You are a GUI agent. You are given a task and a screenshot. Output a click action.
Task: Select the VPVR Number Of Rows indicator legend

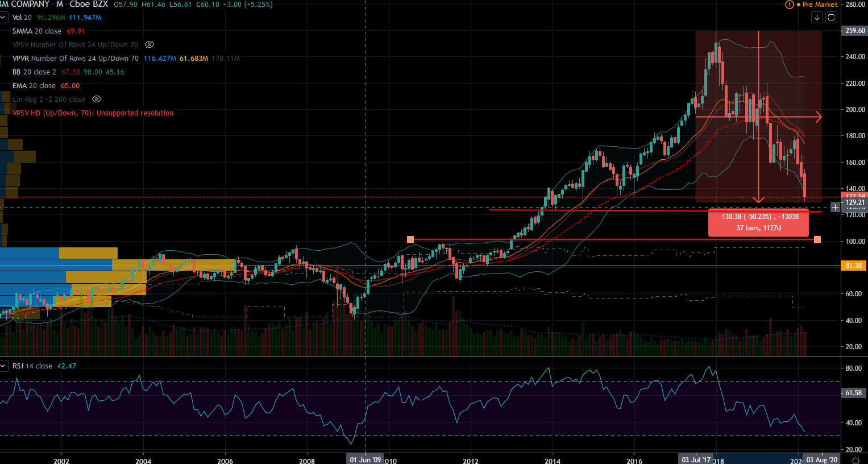[x=75, y=58]
